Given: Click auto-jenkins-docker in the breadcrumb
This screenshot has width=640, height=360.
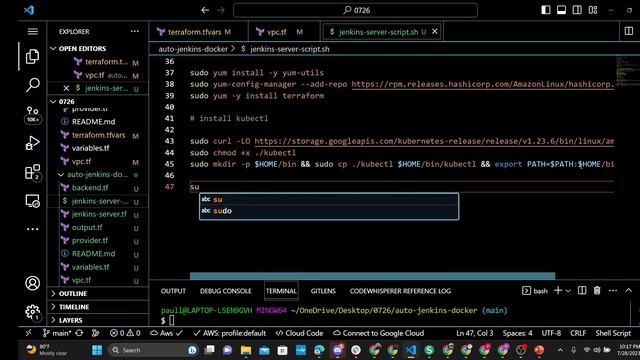Looking at the screenshot, I should click(193, 49).
